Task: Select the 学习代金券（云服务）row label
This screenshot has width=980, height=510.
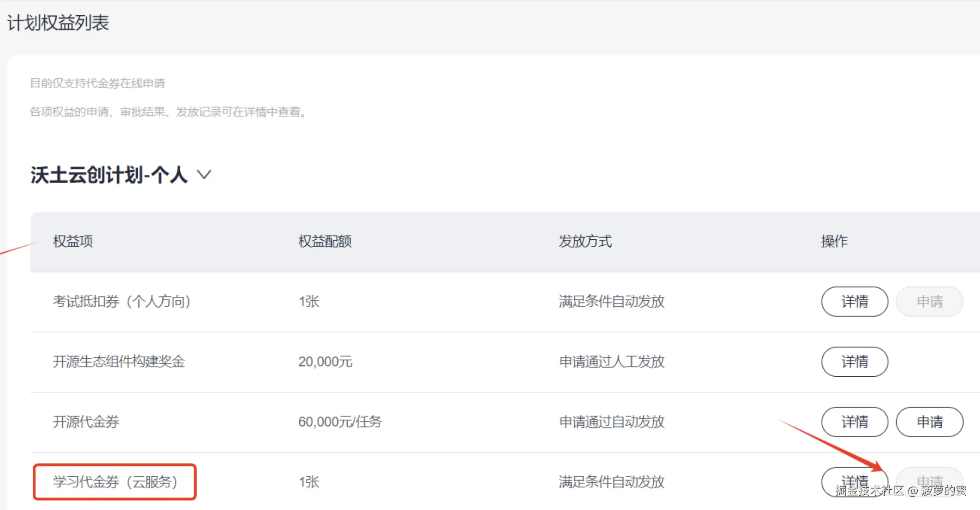Action: (x=115, y=482)
